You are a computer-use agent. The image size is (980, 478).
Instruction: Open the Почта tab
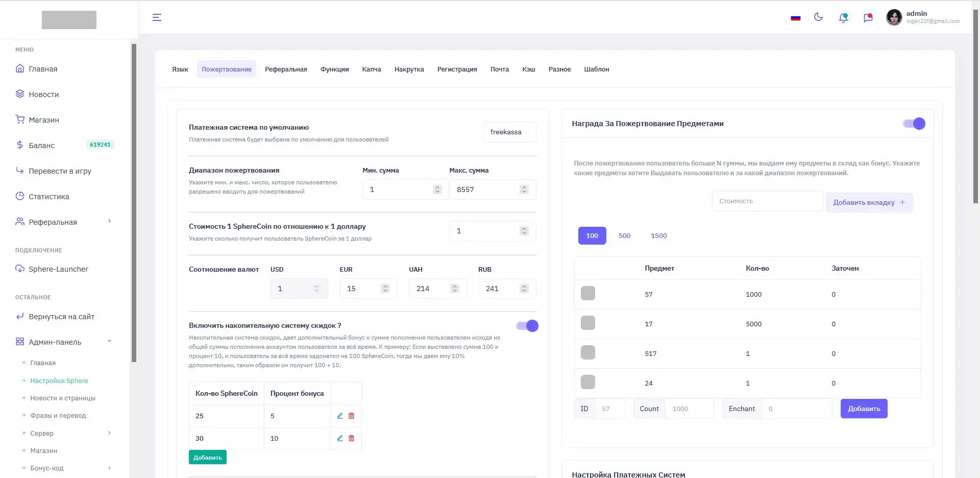500,69
